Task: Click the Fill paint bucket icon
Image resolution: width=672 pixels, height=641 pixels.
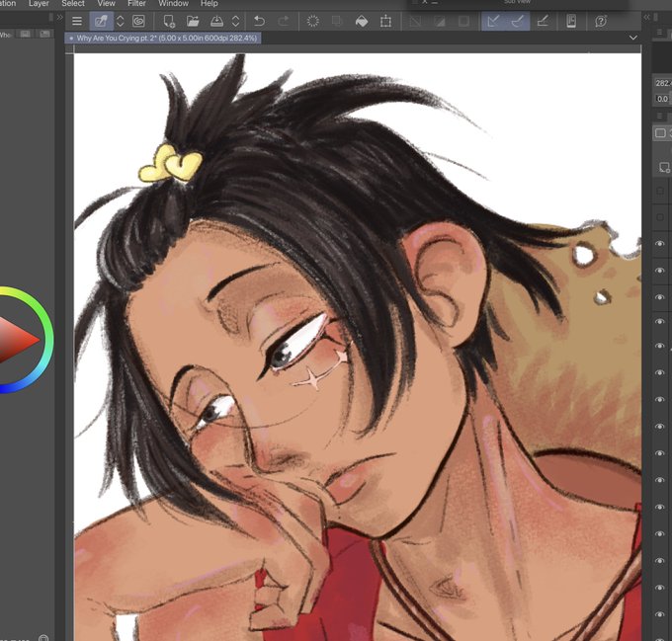Action: tap(362, 21)
